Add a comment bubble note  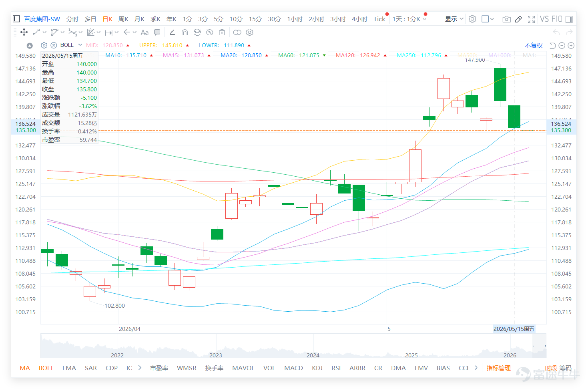(157, 32)
